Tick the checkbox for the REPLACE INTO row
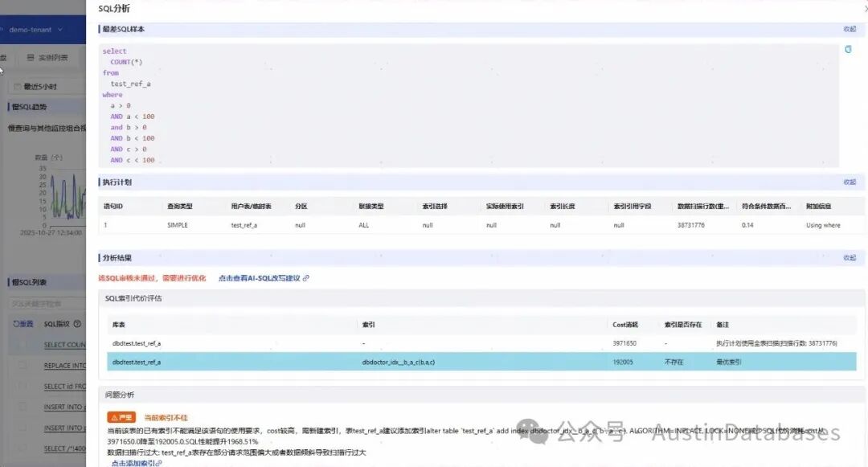The width and height of the screenshot is (868, 467). point(23,366)
